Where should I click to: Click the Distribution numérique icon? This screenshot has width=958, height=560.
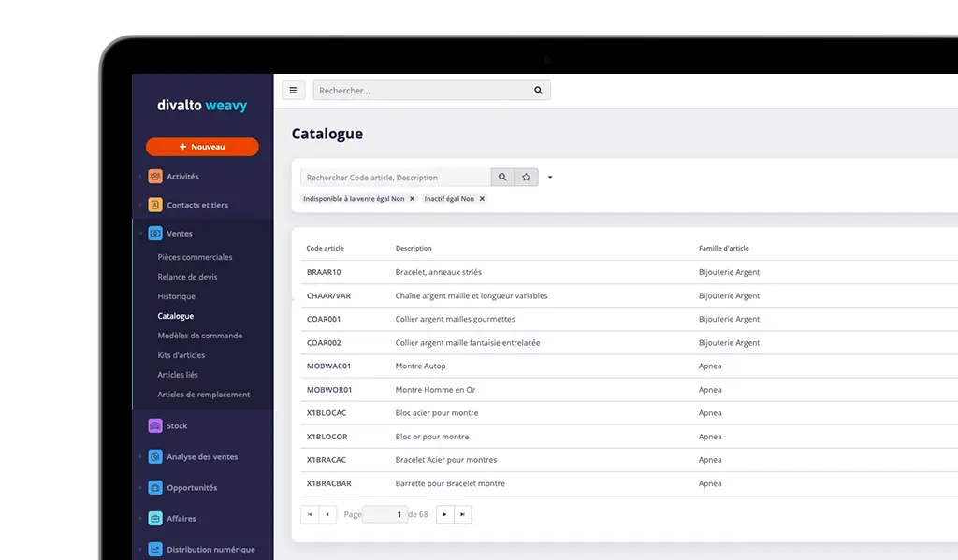tap(155, 549)
